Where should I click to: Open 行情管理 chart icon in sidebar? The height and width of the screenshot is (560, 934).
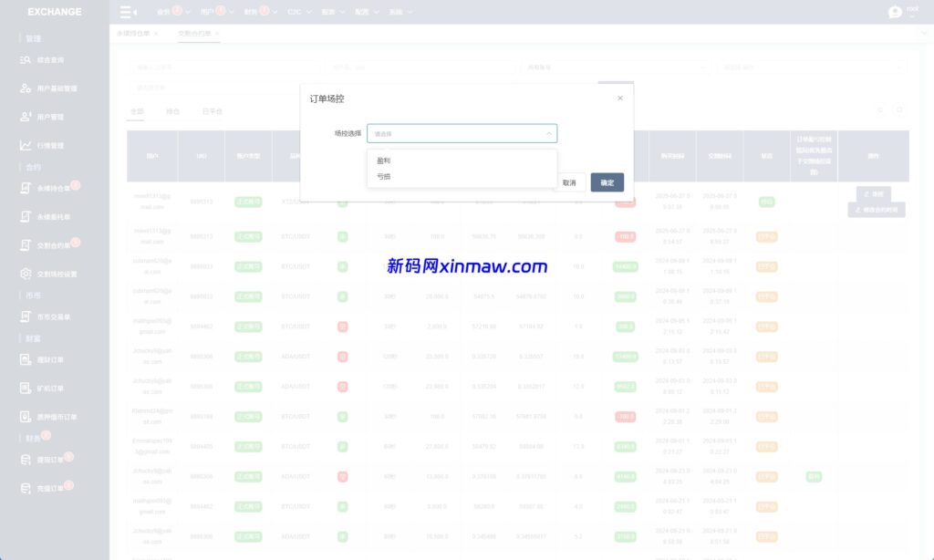(x=26, y=145)
